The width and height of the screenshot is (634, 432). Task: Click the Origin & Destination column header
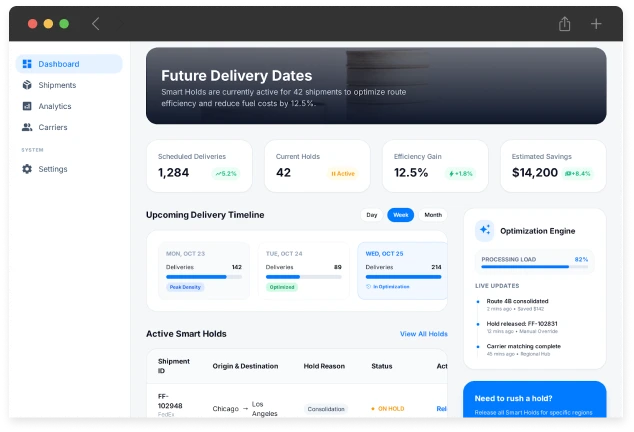point(245,366)
